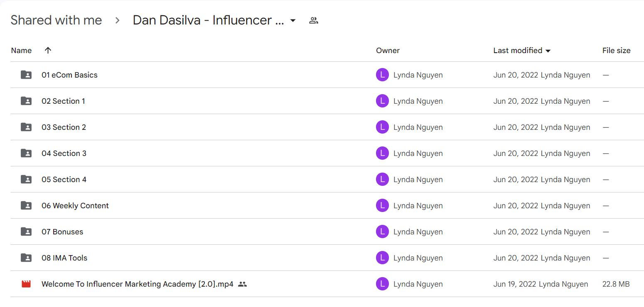Viewport: 644px width, 307px height.
Task: Click the shared folder icon for 08 IMA Tools
Action: point(26,258)
